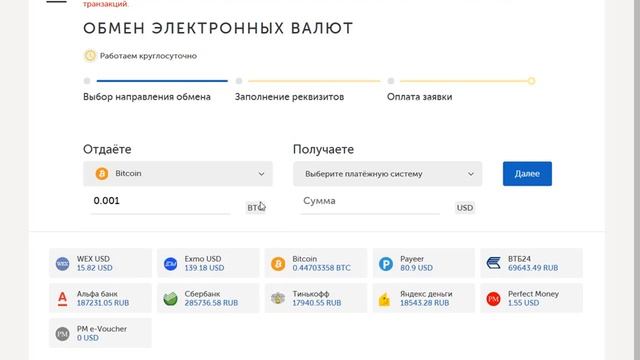The height and width of the screenshot is (360, 640).
Task: Open the hamburger menu at top left
Action: [56, 2]
